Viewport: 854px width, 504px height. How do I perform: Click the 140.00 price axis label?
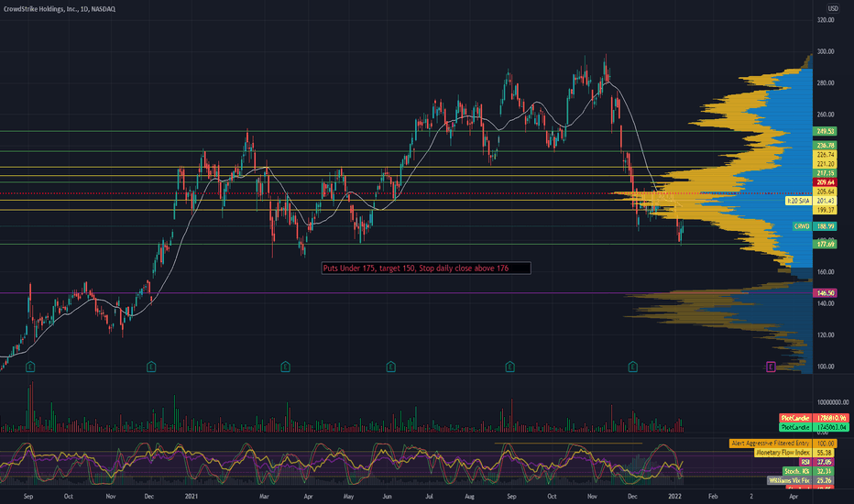click(x=826, y=303)
